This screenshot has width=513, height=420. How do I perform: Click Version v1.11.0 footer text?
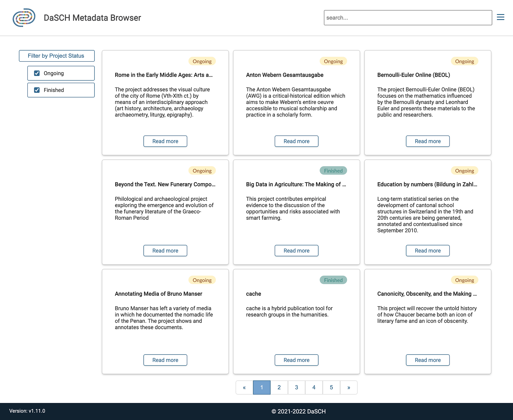[27, 411]
